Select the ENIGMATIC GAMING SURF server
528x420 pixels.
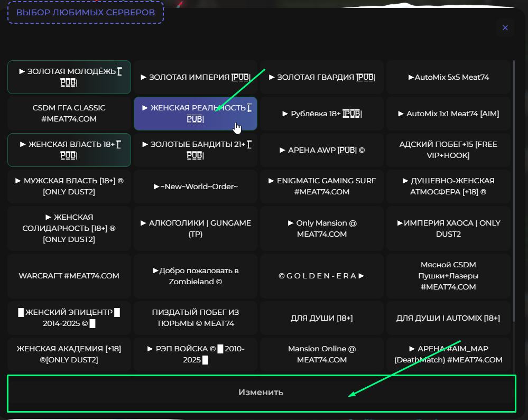click(321, 186)
